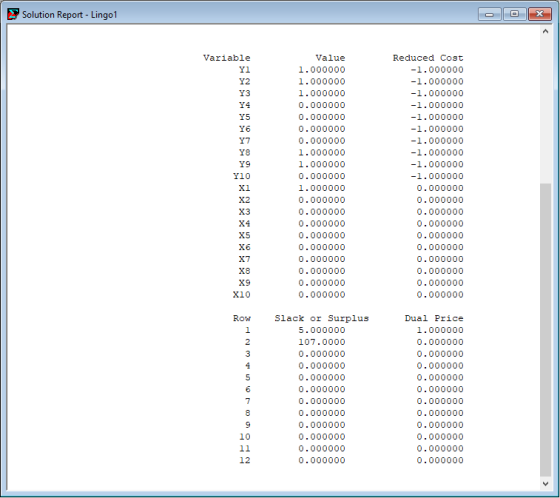Select the Y5 variable name
Screen dimensions: 560x498
pos(245,117)
